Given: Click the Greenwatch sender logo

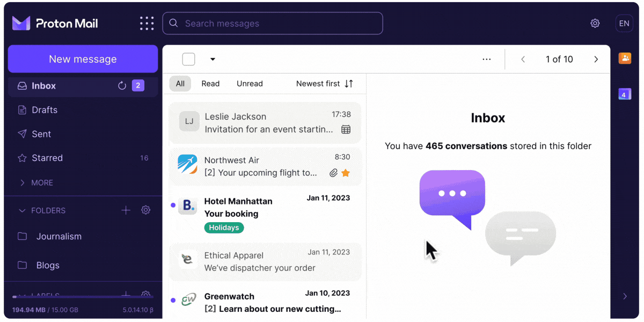Looking at the screenshot, I should (x=188, y=300).
